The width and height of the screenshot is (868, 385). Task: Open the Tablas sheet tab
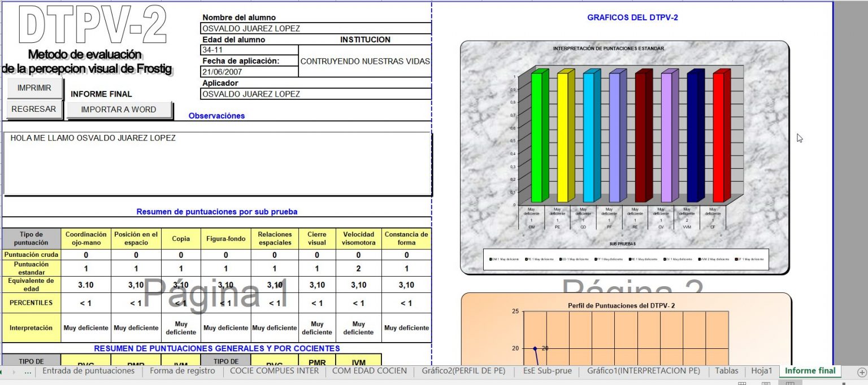[727, 371]
